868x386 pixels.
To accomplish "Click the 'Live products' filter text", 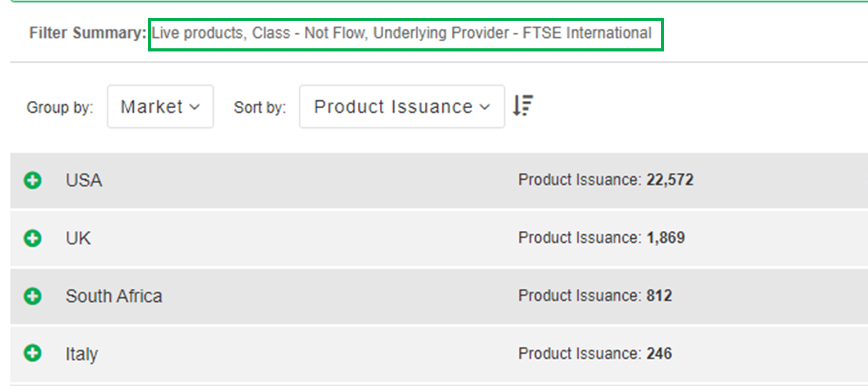I will pyautogui.click(x=197, y=33).
